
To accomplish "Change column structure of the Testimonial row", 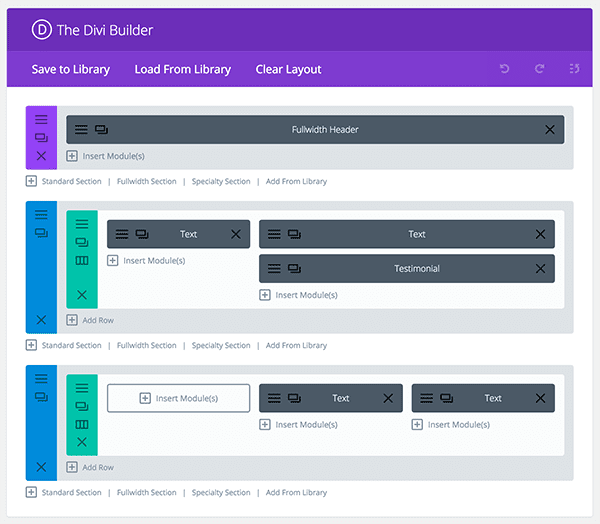I will [x=82, y=261].
